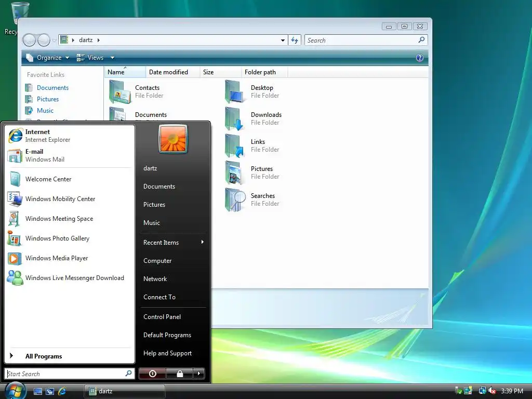Click the Explorer Back button
532x399 pixels.
click(29, 40)
